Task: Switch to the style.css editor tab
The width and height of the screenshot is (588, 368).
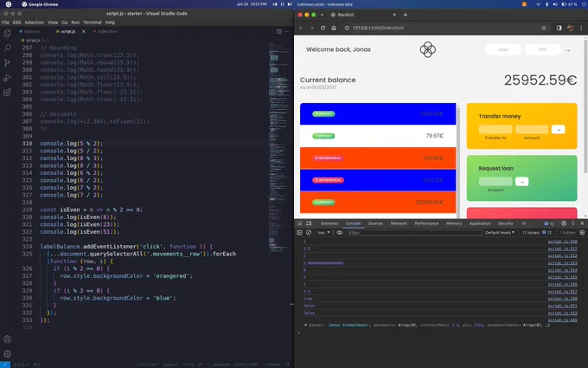Action: pyautogui.click(x=31, y=31)
